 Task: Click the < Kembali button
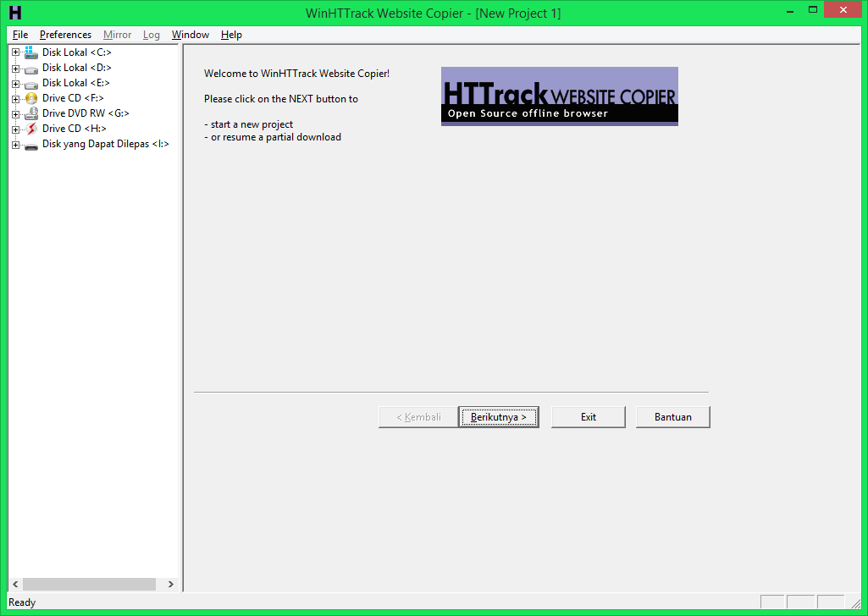(x=418, y=417)
